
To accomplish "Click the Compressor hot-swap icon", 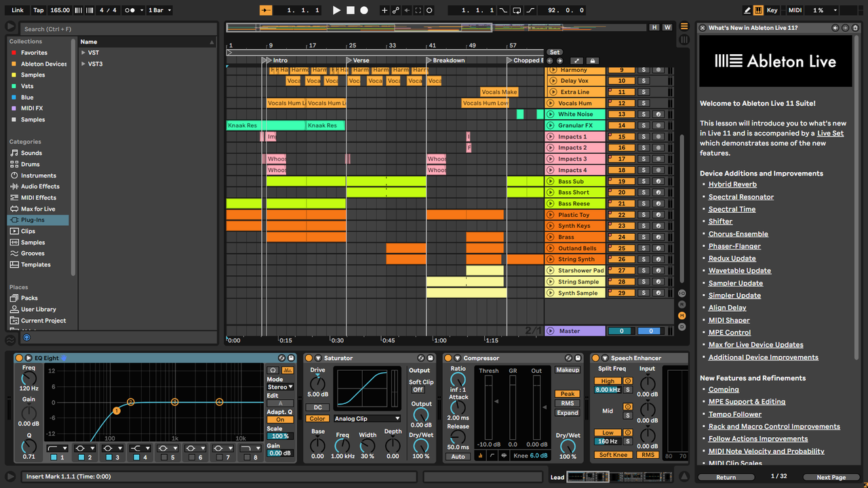I will coord(569,358).
